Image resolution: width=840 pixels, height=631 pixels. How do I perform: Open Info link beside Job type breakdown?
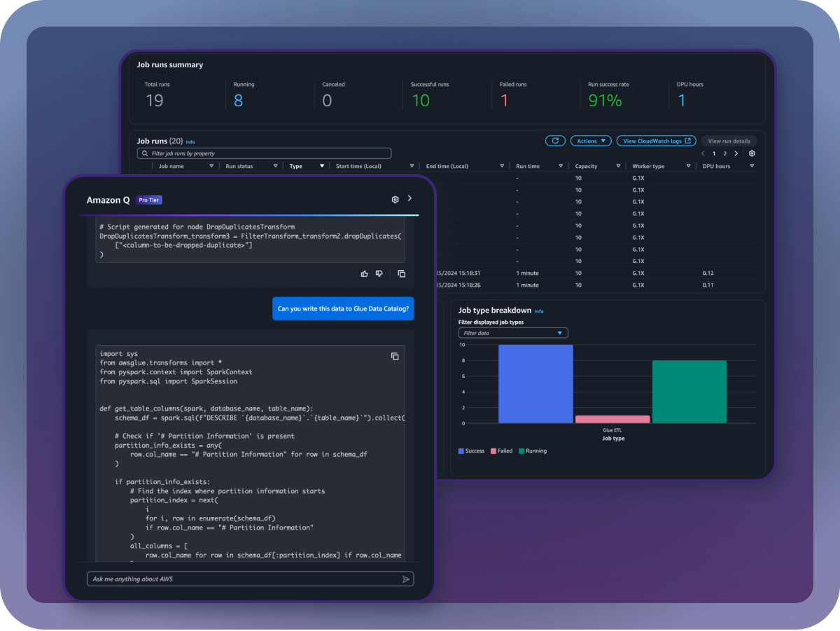[x=539, y=311]
